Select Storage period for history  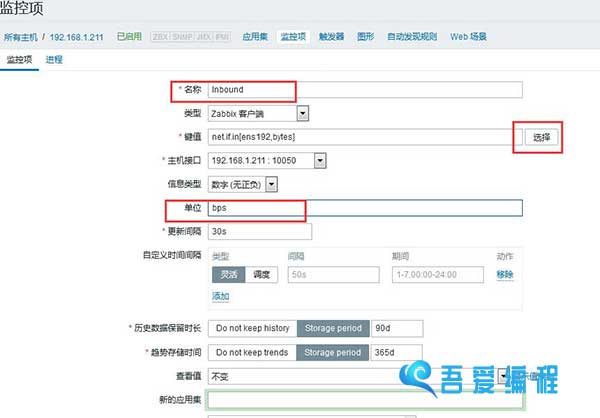(333, 328)
